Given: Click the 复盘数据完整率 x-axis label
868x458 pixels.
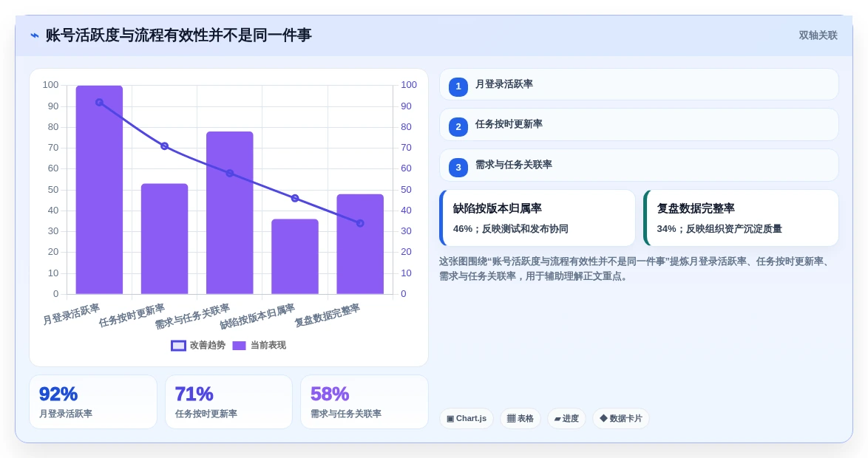Looking at the screenshot, I should (327, 315).
